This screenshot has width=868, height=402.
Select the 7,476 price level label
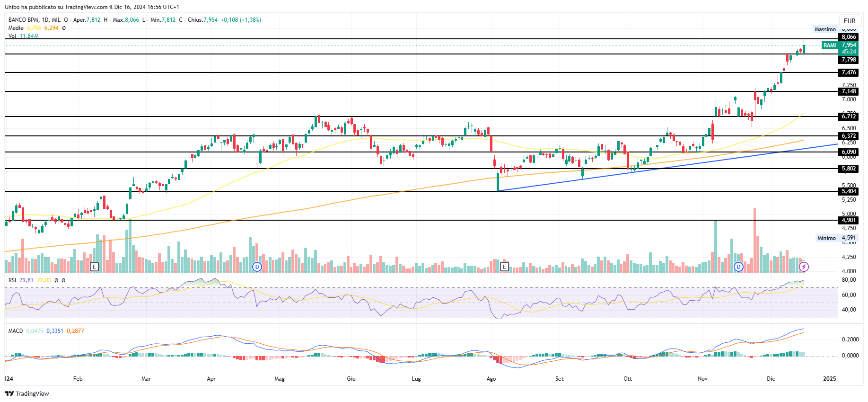849,72
